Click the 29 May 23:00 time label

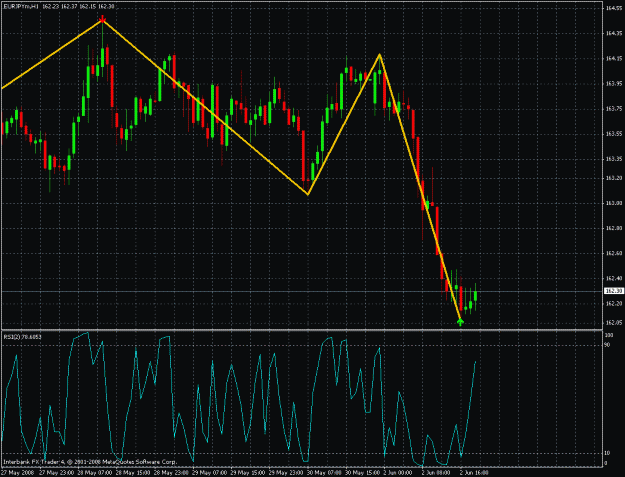click(x=286, y=473)
